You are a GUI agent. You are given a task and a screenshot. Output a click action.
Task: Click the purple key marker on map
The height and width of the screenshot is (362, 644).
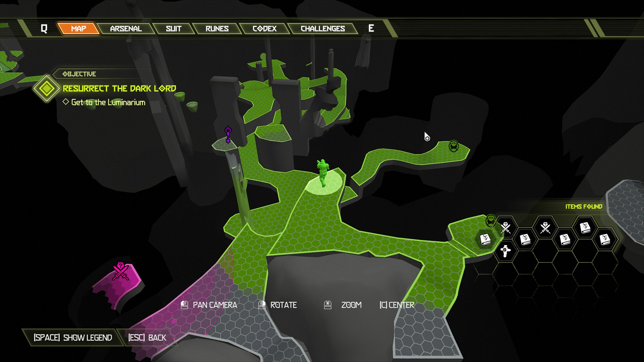[228, 135]
